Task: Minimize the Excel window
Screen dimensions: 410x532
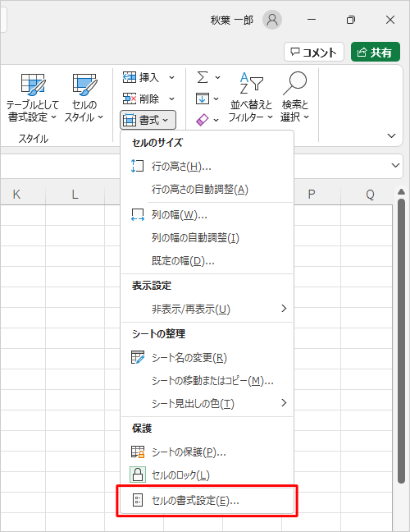Action: point(312,20)
